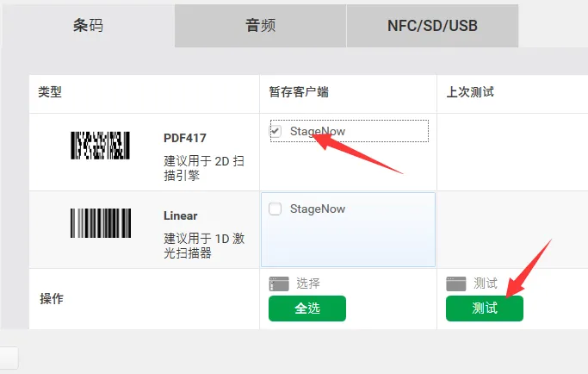Uncheck the StageNow checkbox for PDF417

275,131
